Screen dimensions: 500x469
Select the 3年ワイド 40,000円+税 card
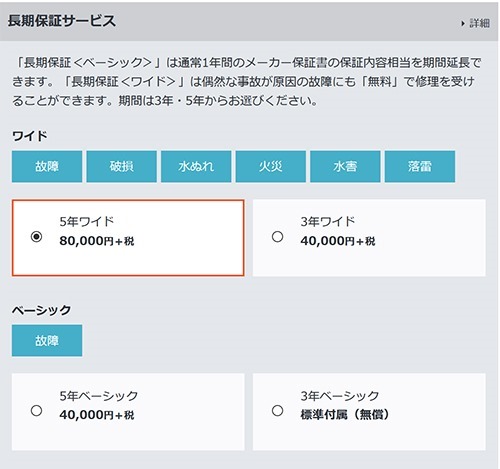tap(369, 238)
